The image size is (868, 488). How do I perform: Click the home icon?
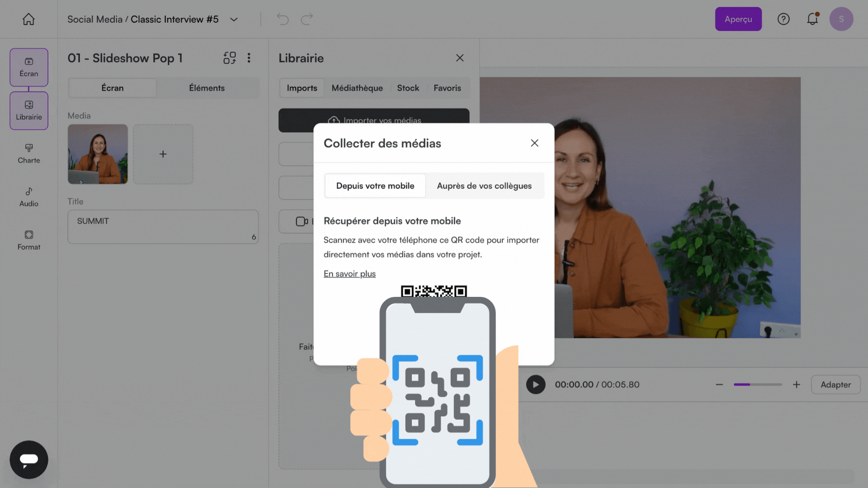pos(28,19)
